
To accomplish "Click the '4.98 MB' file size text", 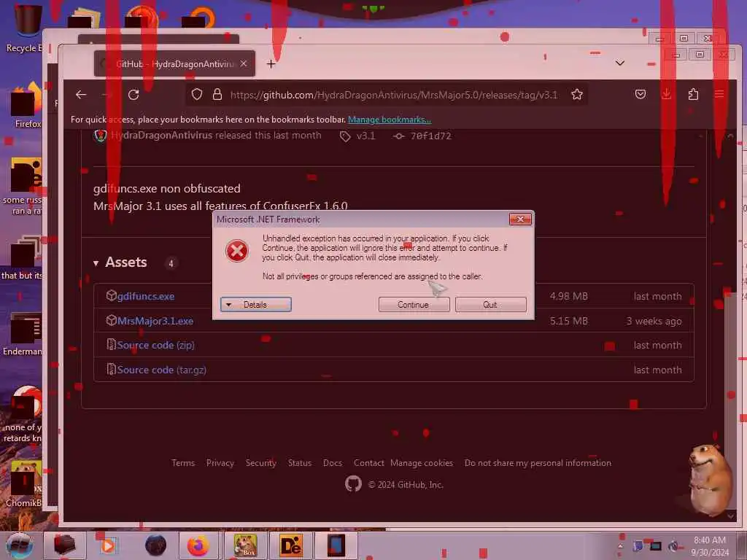I will pos(569,296).
